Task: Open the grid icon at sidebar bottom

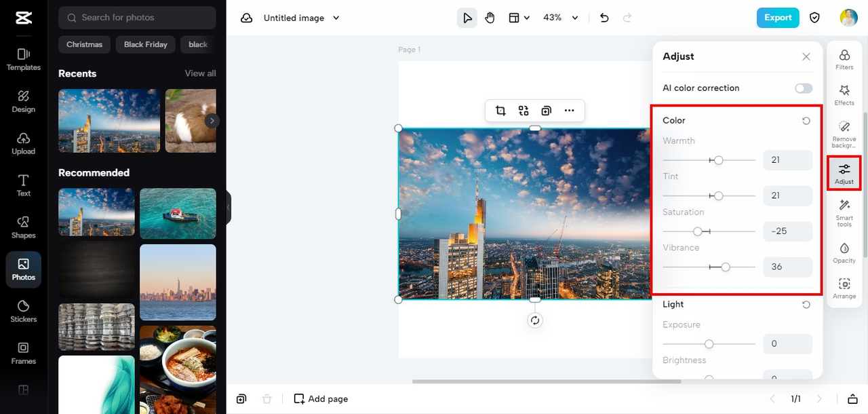Action: (x=23, y=390)
